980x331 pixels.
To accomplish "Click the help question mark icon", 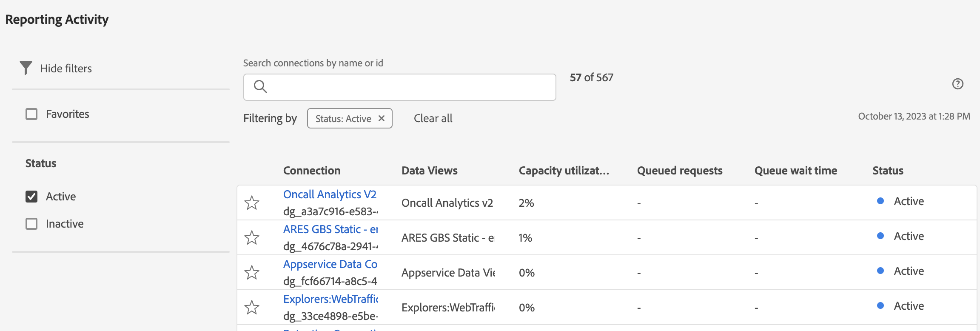I will (957, 84).
